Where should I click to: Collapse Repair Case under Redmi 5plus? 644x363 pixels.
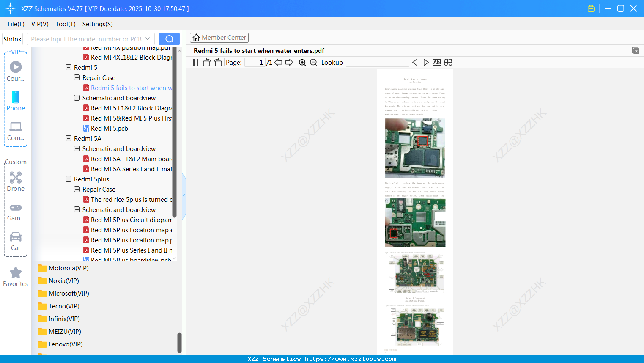point(77,190)
